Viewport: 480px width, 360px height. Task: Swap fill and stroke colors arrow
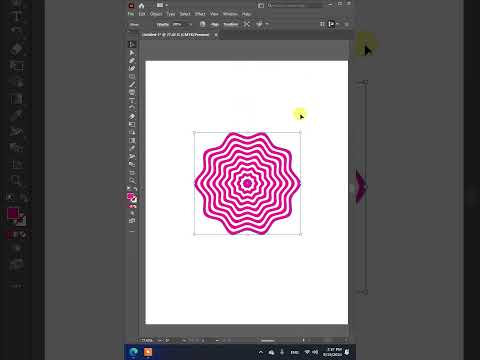pyautogui.click(x=135, y=189)
